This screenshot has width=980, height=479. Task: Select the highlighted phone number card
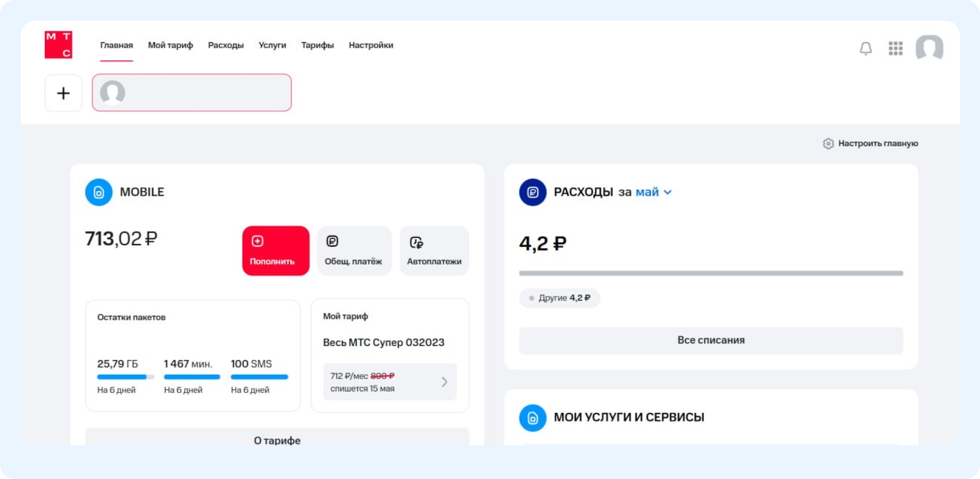192,93
